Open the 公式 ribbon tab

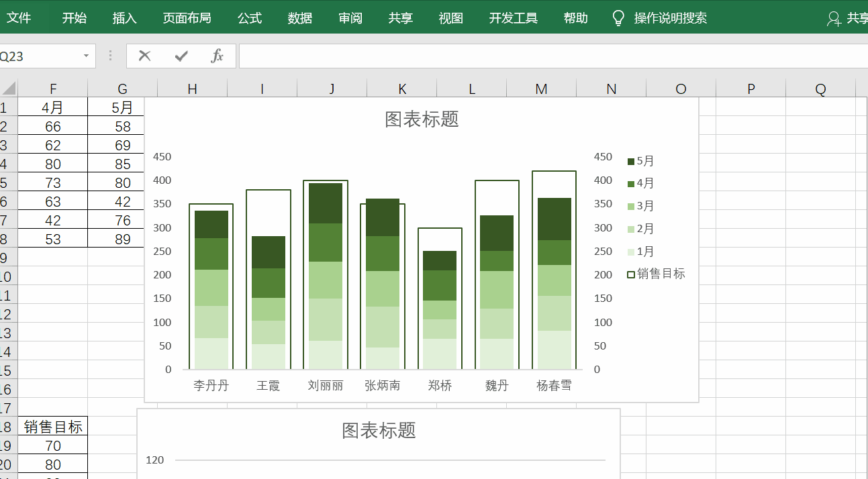point(250,18)
